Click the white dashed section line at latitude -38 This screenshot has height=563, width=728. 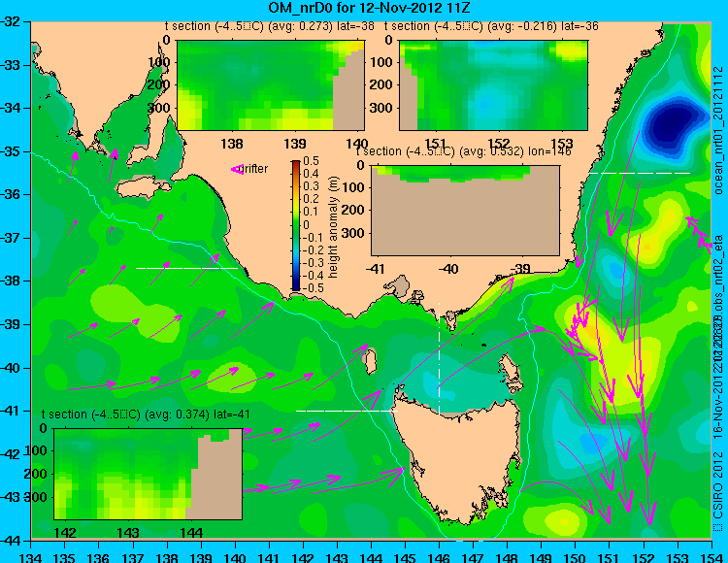186,268
